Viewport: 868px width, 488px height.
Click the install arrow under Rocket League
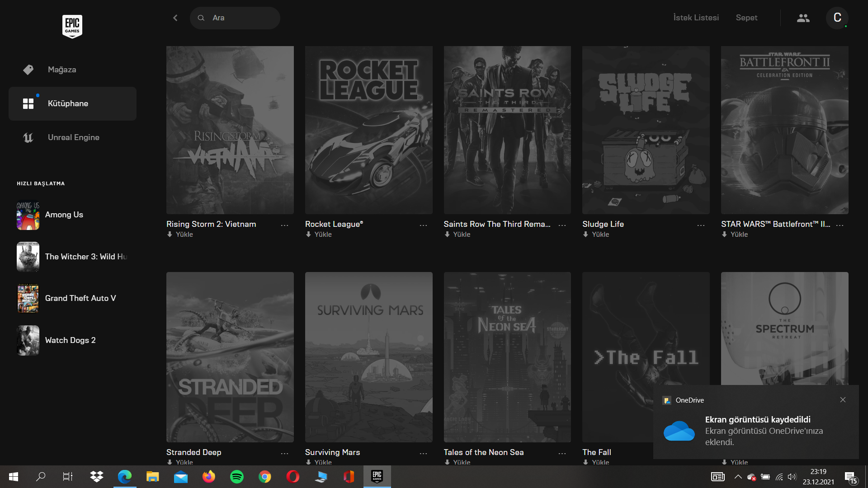click(308, 235)
